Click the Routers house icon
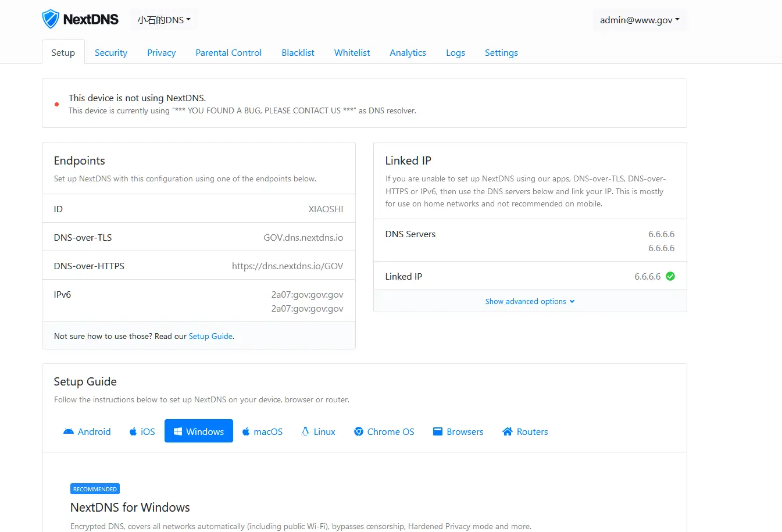This screenshot has height=532, width=782. (x=508, y=431)
